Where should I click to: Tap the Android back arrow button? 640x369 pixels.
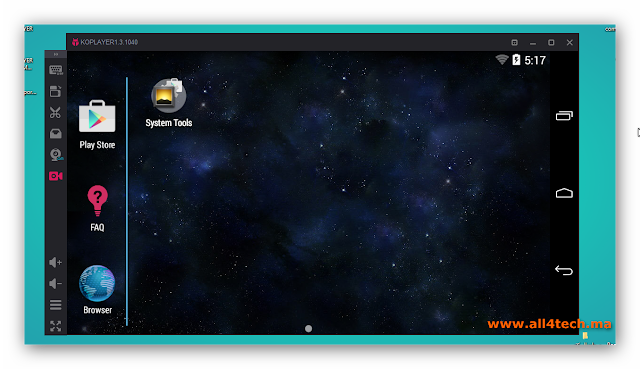pos(564,270)
